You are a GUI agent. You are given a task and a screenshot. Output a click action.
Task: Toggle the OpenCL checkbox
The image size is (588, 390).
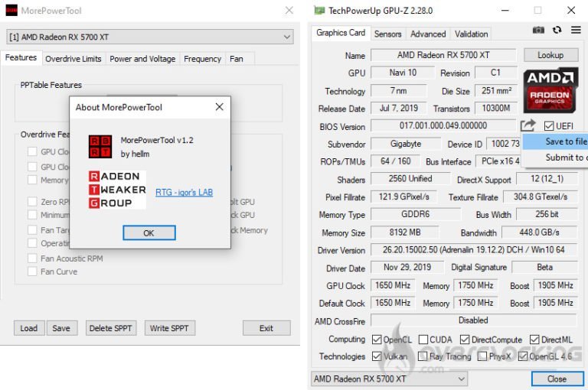tap(377, 340)
